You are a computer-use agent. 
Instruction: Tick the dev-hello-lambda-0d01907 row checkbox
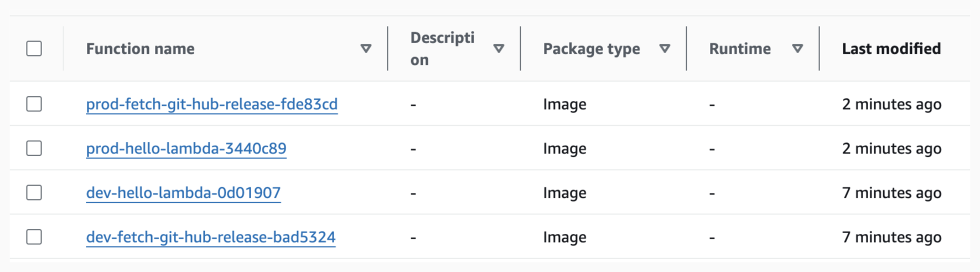point(34,193)
